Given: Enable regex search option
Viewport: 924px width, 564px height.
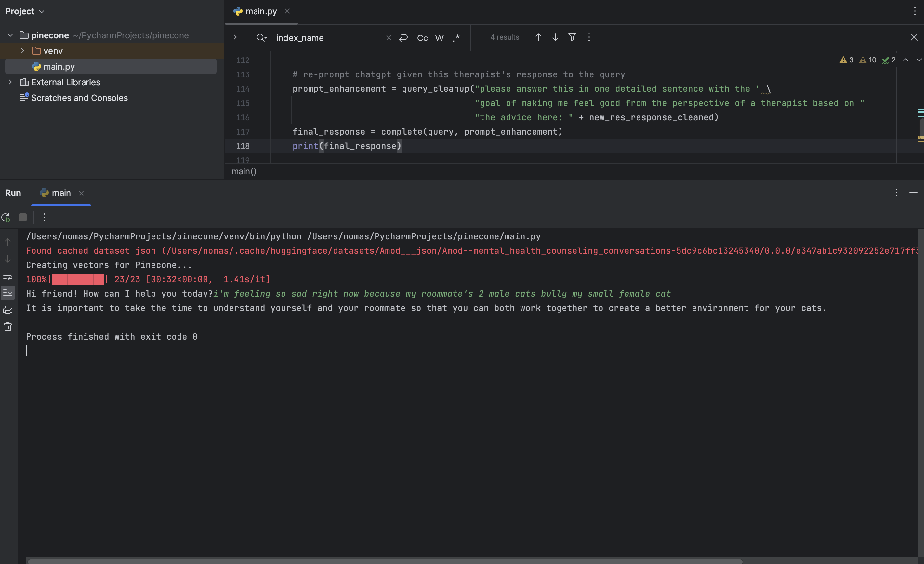Looking at the screenshot, I should pos(456,38).
